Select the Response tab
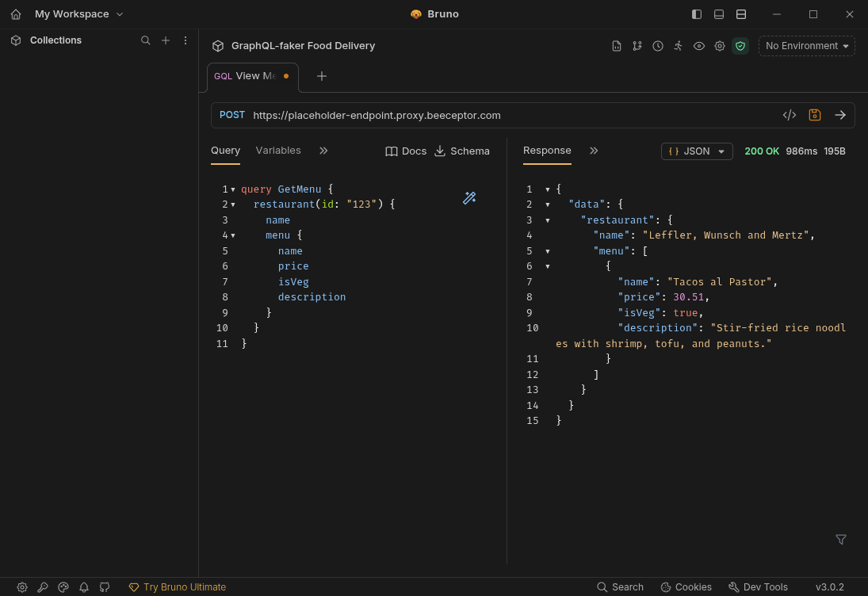 547,151
